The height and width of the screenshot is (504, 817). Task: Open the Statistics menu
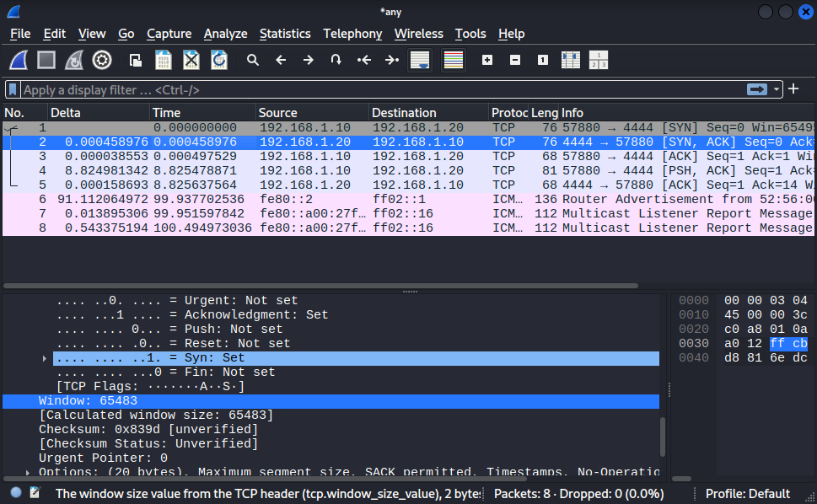click(285, 34)
